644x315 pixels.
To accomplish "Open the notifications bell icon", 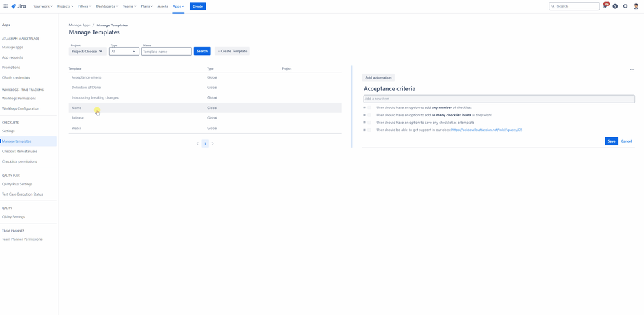I will (605, 6).
